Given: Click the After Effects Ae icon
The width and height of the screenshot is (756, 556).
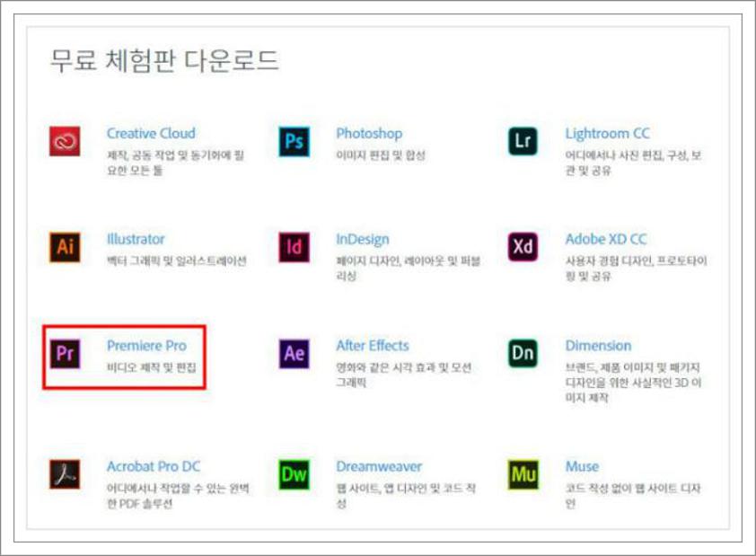Looking at the screenshot, I should 294,354.
